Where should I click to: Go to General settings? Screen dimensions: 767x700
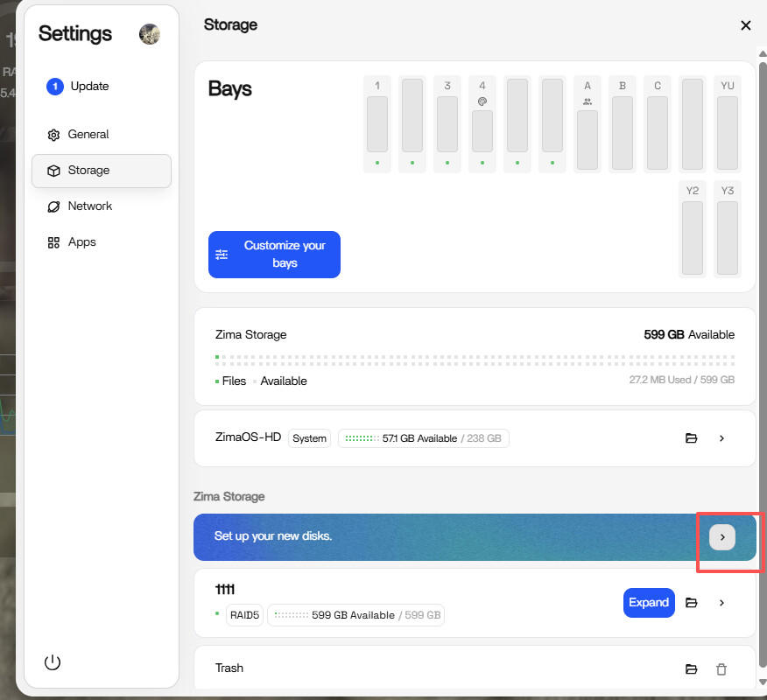[x=88, y=135]
